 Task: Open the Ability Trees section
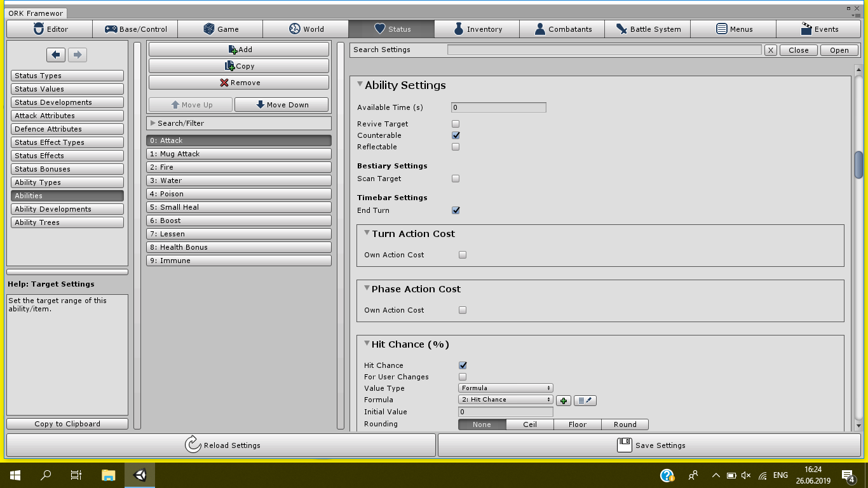coord(67,222)
